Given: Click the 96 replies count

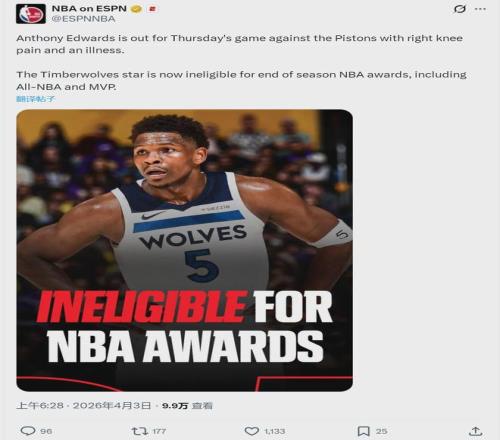Looking at the screenshot, I should tap(46, 431).
